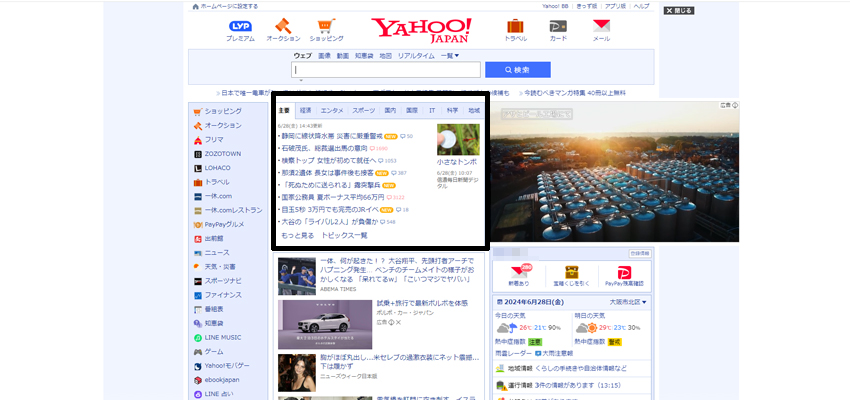Screen dimensions: 850x400
Task: Open the baseball players article thumbnail
Action: 297,276
